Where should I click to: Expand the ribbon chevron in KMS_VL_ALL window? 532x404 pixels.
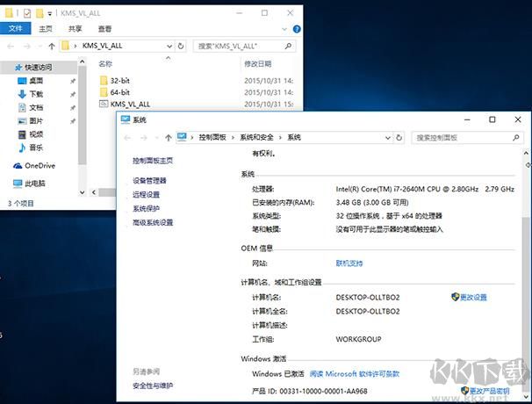click(284, 29)
